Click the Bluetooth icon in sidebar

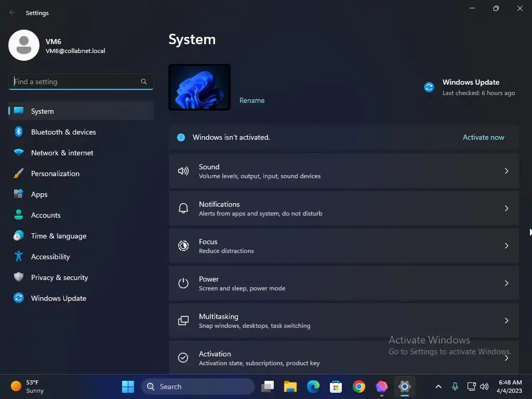tap(19, 131)
